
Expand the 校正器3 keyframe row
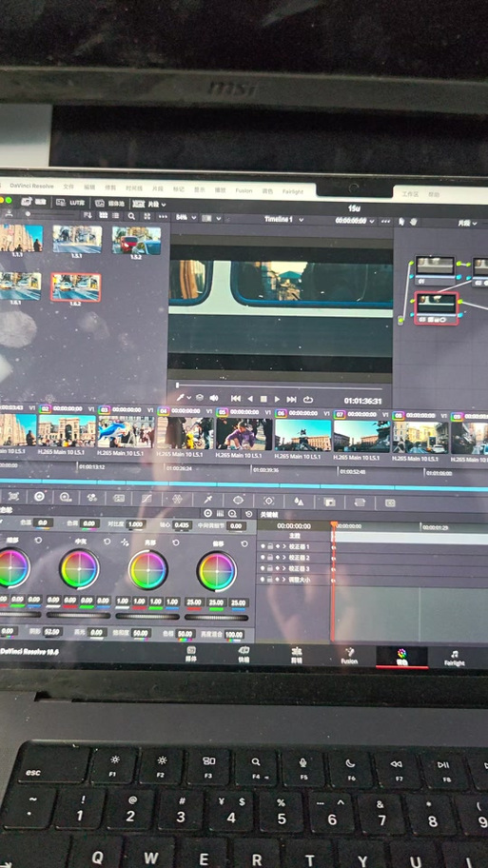(285, 568)
